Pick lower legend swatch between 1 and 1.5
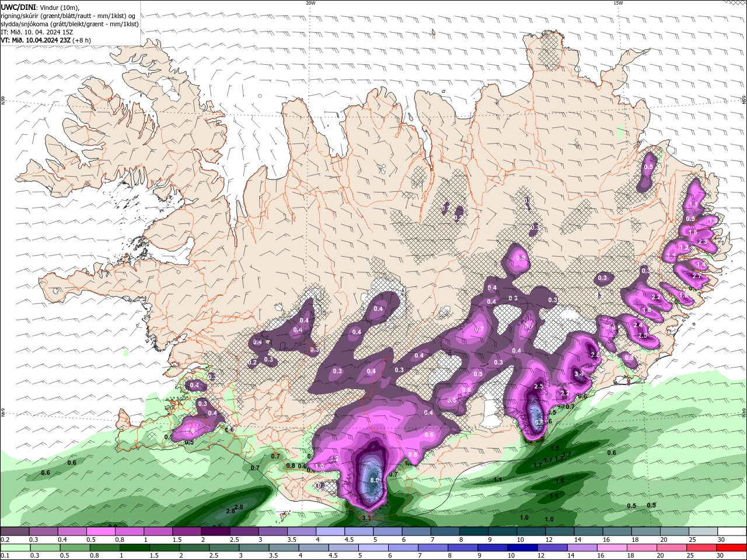The width and height of the screenshot is (747, 560). coord(134,548)
